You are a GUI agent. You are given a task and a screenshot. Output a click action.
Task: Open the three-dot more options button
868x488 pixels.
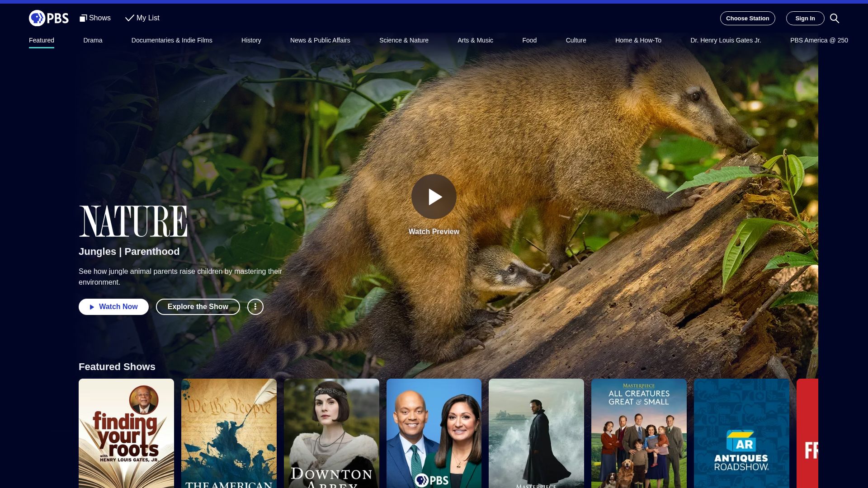coord(255,307)
